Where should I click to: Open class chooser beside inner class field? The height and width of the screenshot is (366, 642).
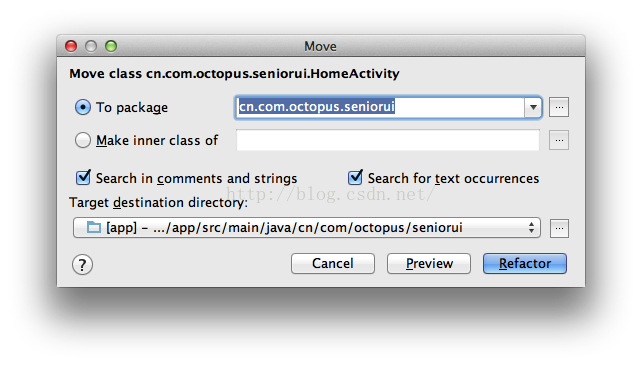[x=559, y=140]
